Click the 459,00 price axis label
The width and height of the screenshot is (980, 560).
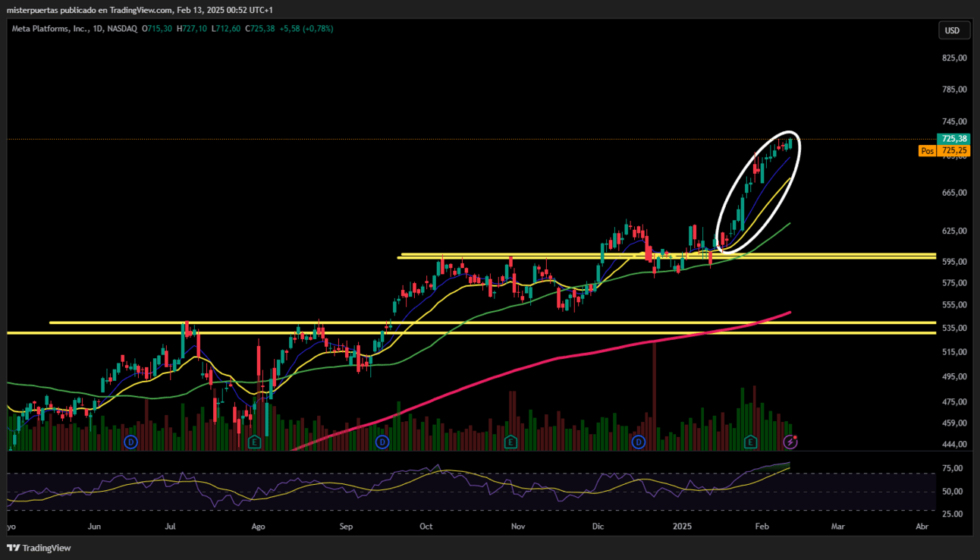pyautogui.click(x=954, y=423)
